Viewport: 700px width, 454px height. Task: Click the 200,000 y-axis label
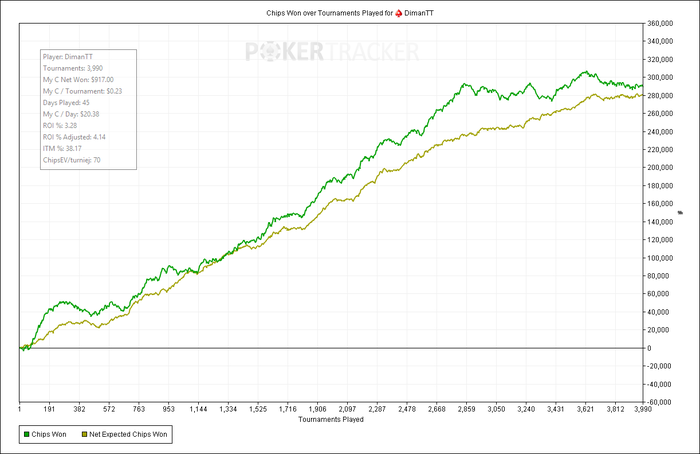pos(660,167)
